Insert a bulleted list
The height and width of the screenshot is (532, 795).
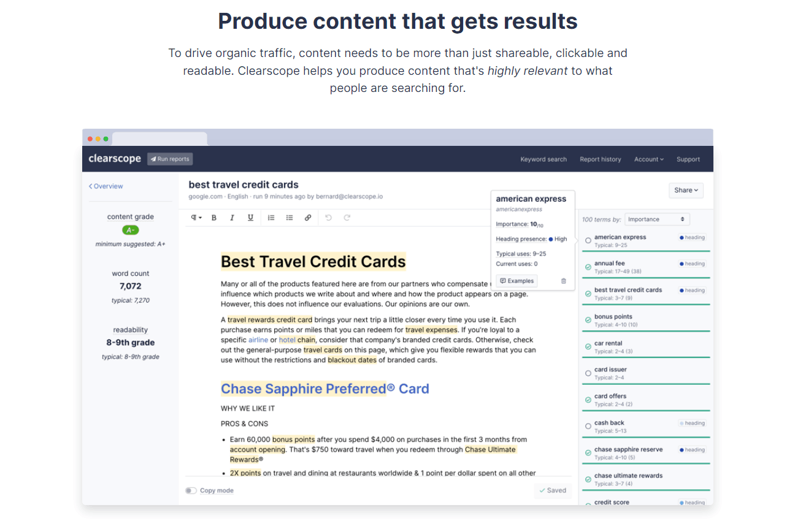[x=290, y=218]
